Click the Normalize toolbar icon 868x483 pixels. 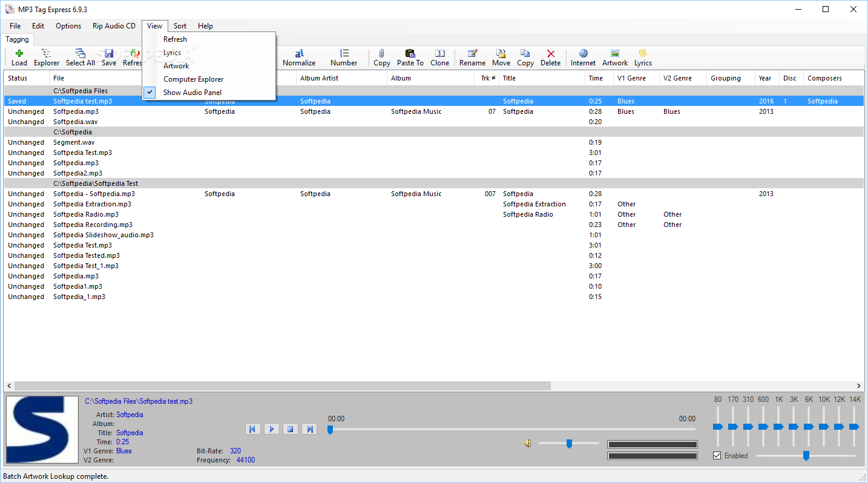tap(299, 54)
